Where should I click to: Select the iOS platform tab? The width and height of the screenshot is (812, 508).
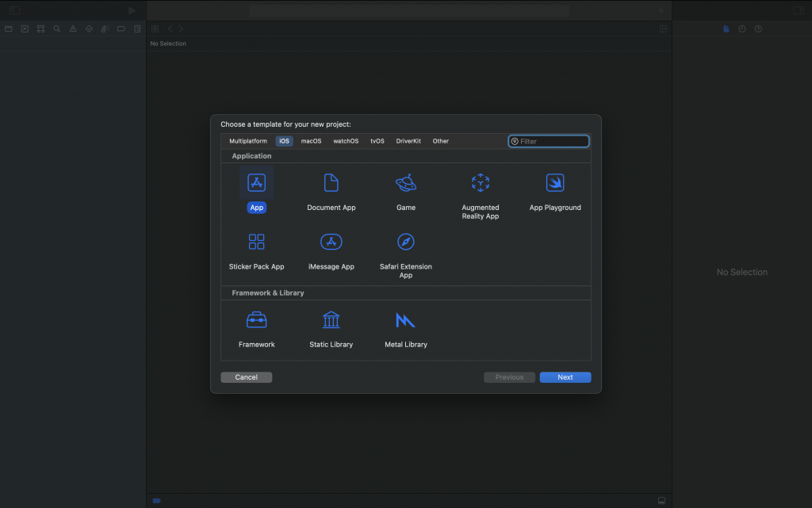pyautogui.click(x=285, y=141)
